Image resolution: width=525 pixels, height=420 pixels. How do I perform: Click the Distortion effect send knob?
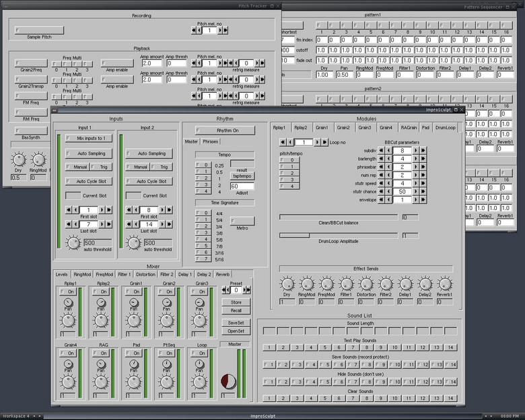[366, 285]
